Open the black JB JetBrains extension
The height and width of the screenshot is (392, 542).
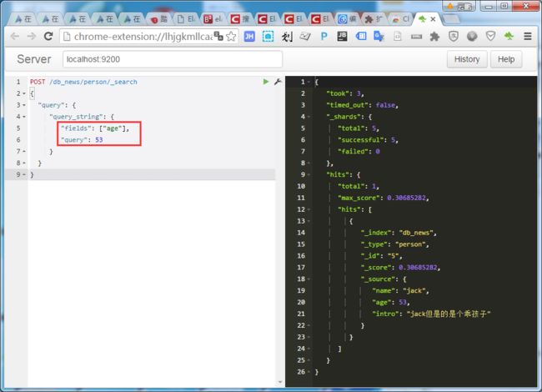(x=342, y=37)
